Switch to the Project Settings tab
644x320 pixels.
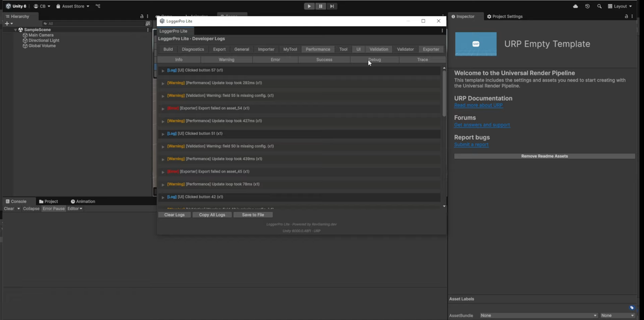coord(505,17)
